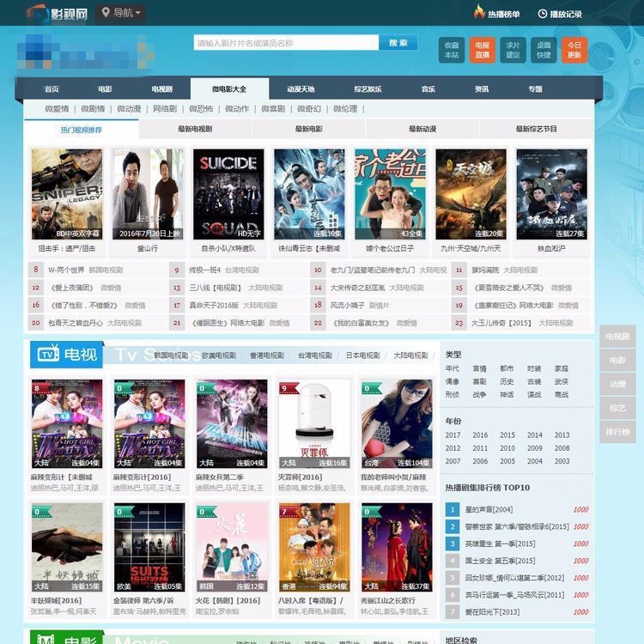Click W-两个世界 in ranked list

(x=66, y=270)
